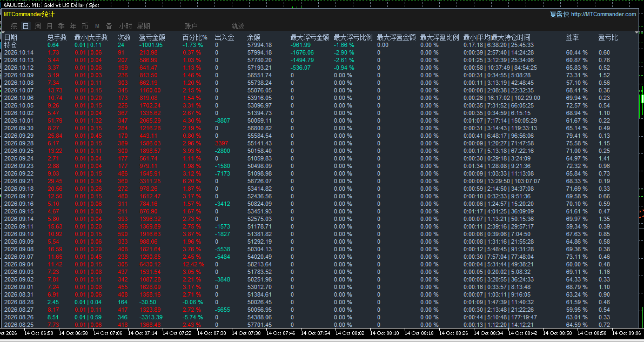Switch to the 星期 weekday tab
Viewport: 644px width, 342px height.
pos(143,26)
